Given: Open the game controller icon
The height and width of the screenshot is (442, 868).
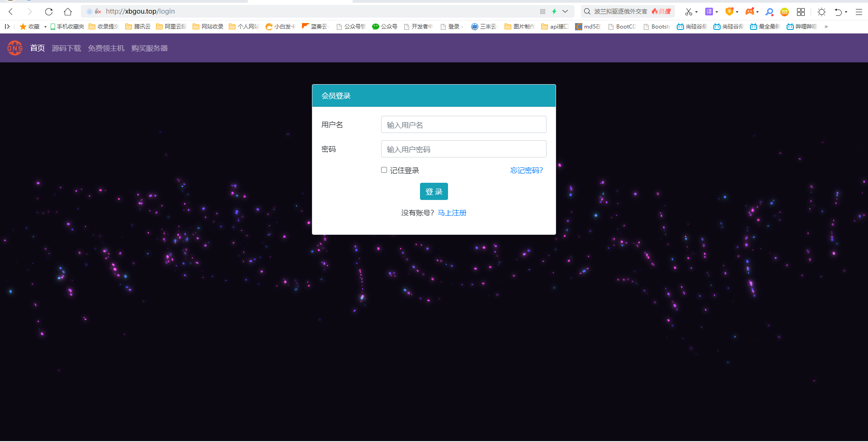Looking at the screenshot, I should 750,12.
